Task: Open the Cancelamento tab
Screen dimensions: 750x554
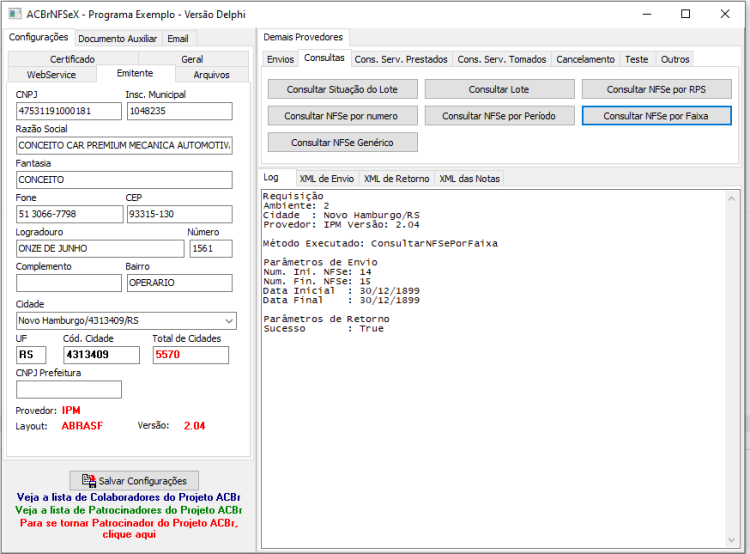Action: click(585, 59)
